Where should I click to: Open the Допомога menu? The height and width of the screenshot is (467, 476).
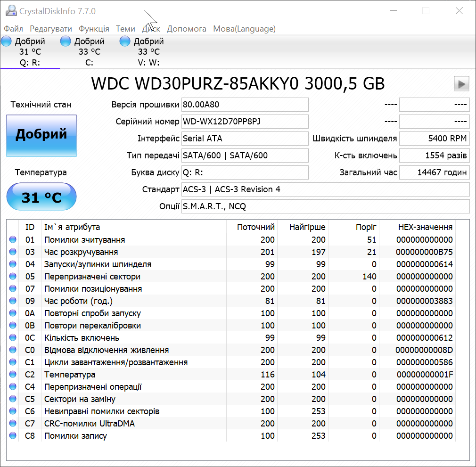tap(186, 29)
